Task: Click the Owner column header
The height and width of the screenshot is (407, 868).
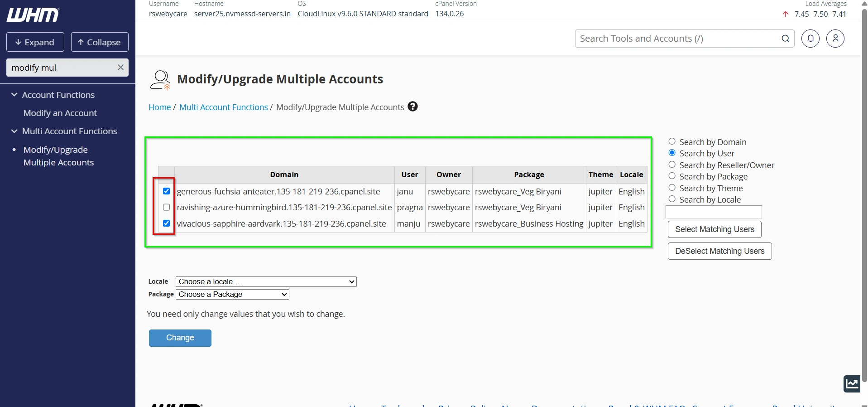Action: tap(449, 174)
